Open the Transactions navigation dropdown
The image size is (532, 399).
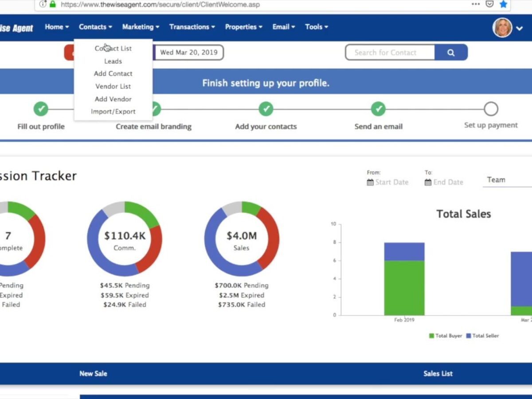tap(192, 27)
